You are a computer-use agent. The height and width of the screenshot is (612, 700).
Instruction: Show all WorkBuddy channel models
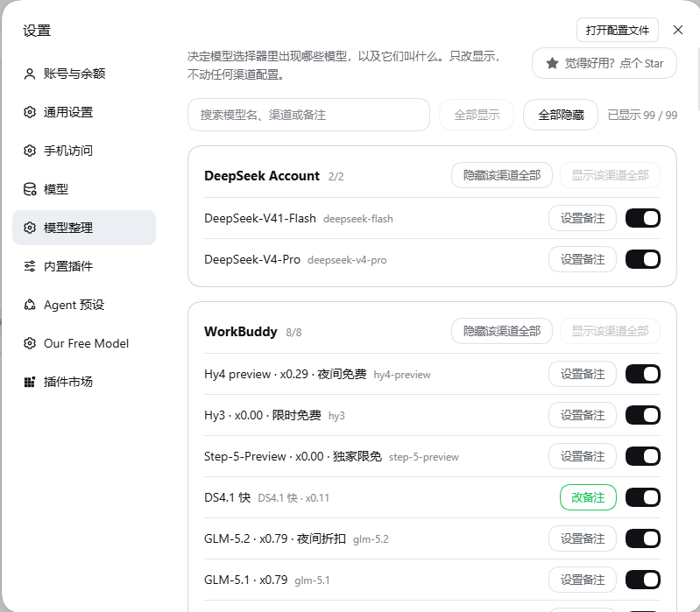click(x=610, y=331)
